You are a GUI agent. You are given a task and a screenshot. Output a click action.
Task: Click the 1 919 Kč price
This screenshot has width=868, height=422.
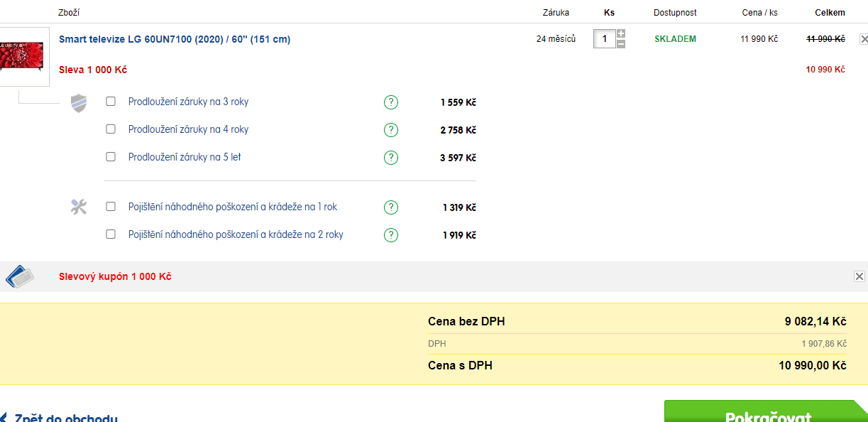coord(459,235)
